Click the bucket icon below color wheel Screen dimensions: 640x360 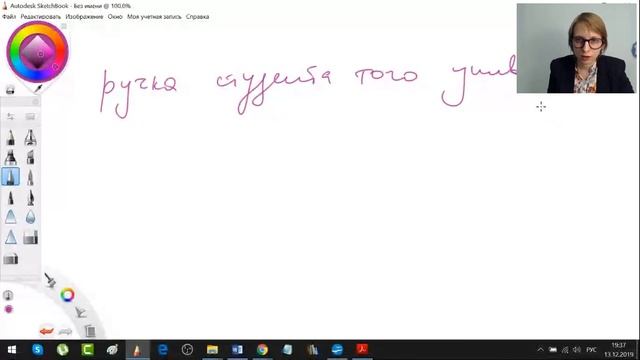tap(10, 90)
